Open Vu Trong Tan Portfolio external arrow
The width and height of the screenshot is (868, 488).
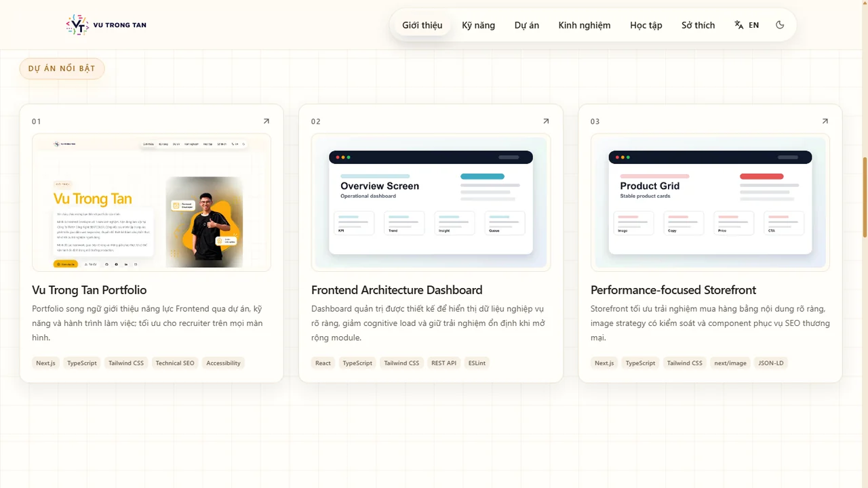267,121
